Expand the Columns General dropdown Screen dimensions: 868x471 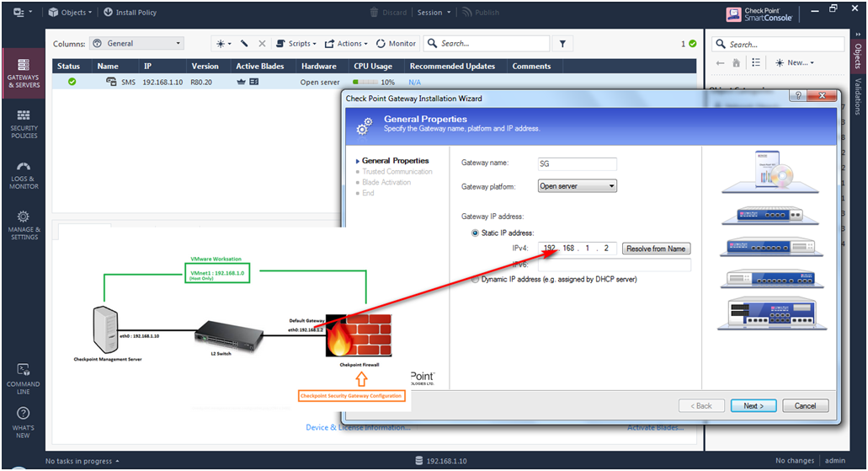(136, 43)
